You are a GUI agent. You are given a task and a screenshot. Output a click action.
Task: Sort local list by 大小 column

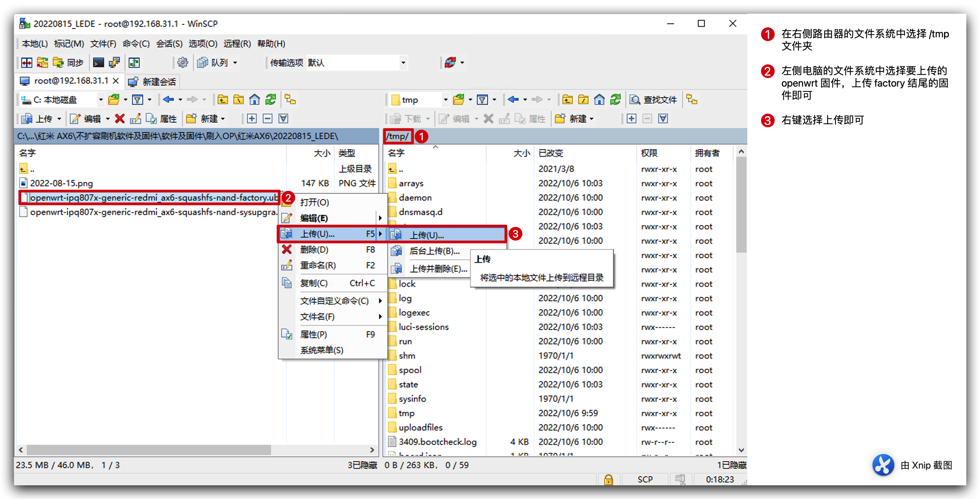tap(310, 153)
